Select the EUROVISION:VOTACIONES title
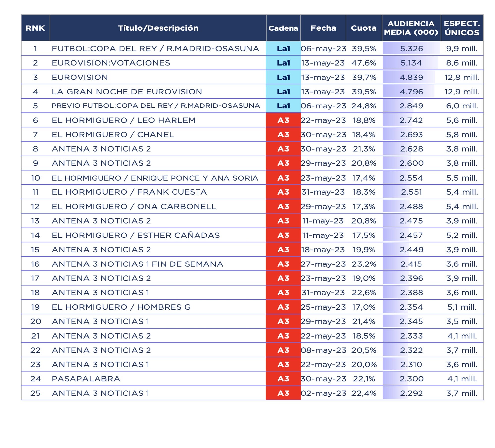The width and height of the screenshot is (495, 448). (x=111, y=63)
